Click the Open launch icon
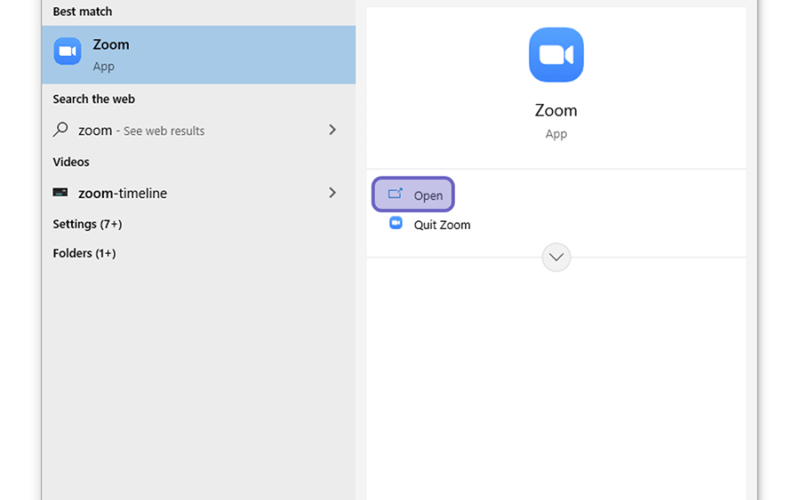This screenshot has height=500, width=800. coord(395,194)
